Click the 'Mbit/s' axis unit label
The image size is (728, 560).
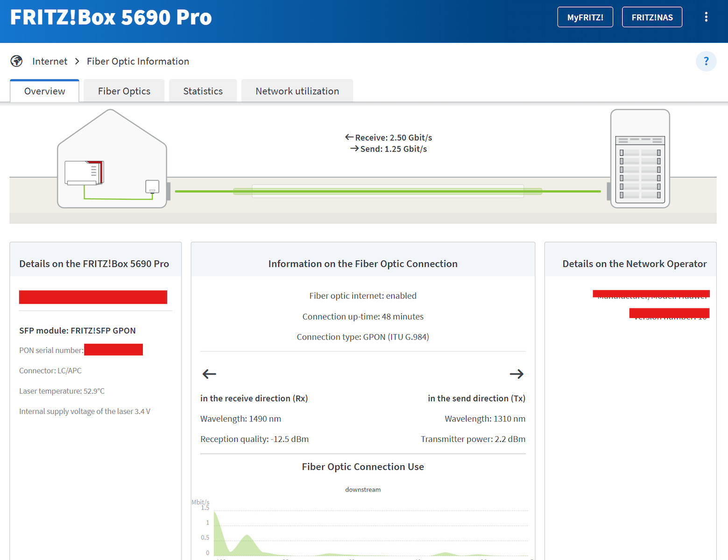coord(200,502)
